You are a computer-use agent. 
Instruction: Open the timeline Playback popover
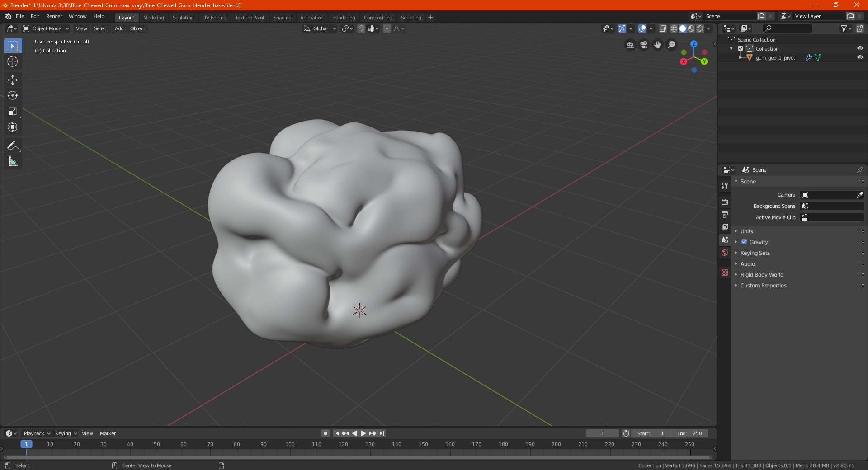click(37, 433)
